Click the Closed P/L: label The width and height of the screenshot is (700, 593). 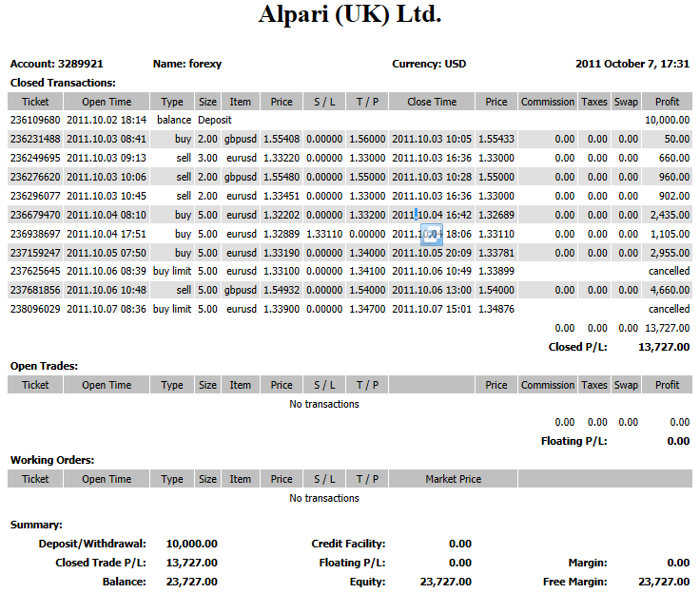(x=577, y=347)
